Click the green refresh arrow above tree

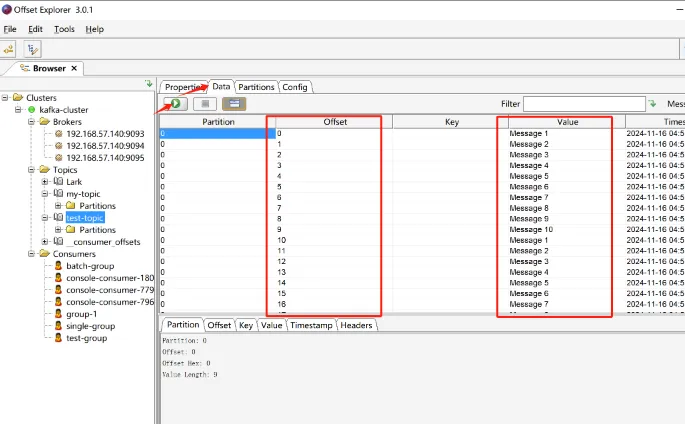click(149, 83)
